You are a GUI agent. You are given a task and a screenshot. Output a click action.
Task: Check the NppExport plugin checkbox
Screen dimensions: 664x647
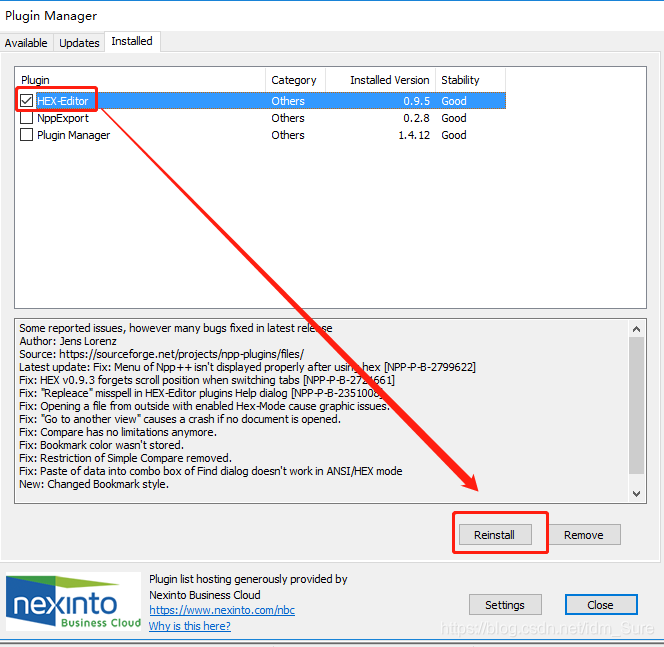26,118
